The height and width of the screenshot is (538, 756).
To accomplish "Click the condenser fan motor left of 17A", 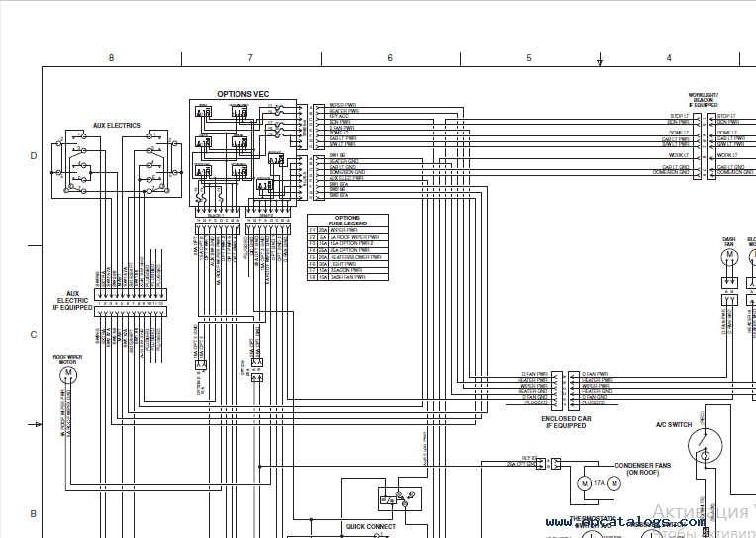I will tap(585, 483).
